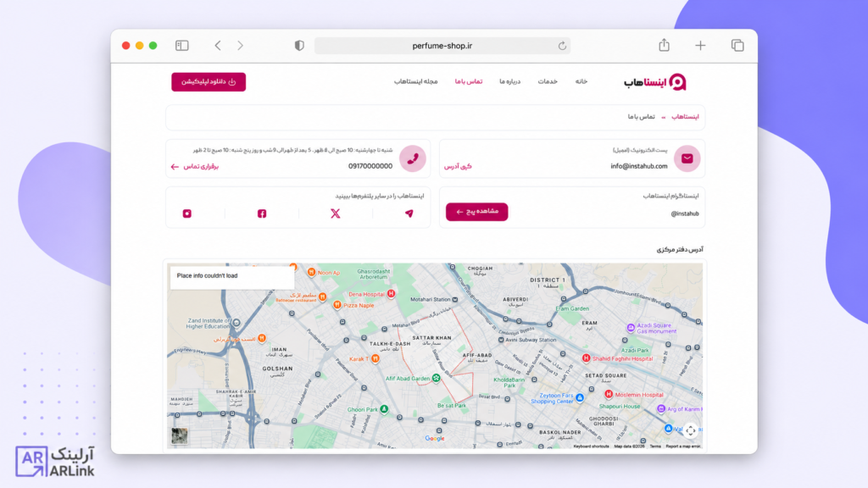Open the Telegram social icon

point(409,213)
